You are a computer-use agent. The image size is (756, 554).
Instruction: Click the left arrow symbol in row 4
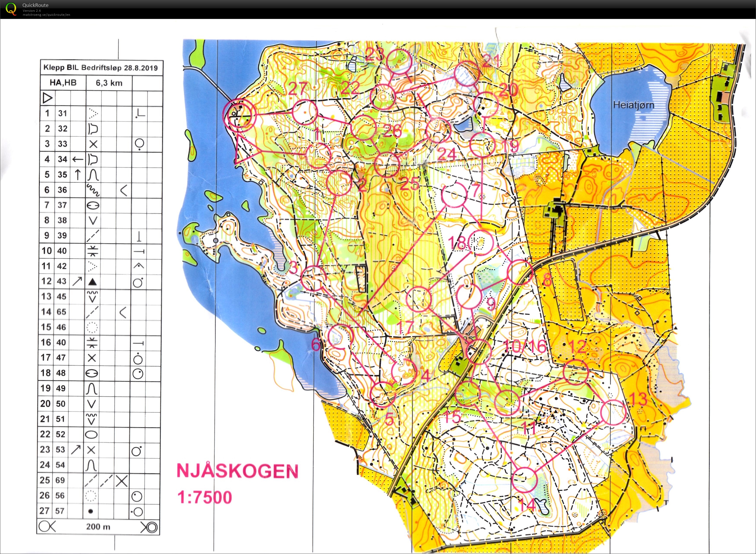point(78,159)
